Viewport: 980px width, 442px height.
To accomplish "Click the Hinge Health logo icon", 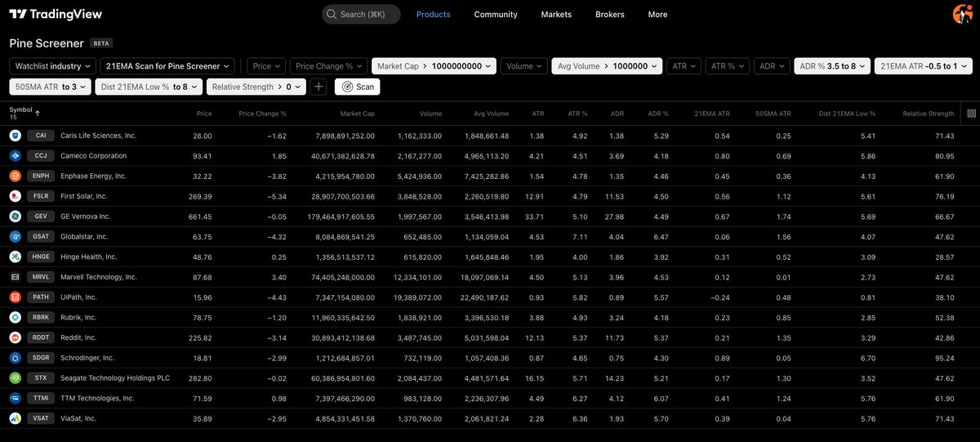I will [15, 257].
